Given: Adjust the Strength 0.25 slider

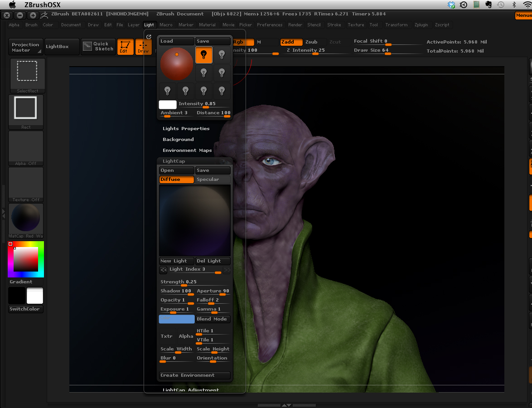Looking at the screenshot, I should pyautogui.click(x=195, y=282).
